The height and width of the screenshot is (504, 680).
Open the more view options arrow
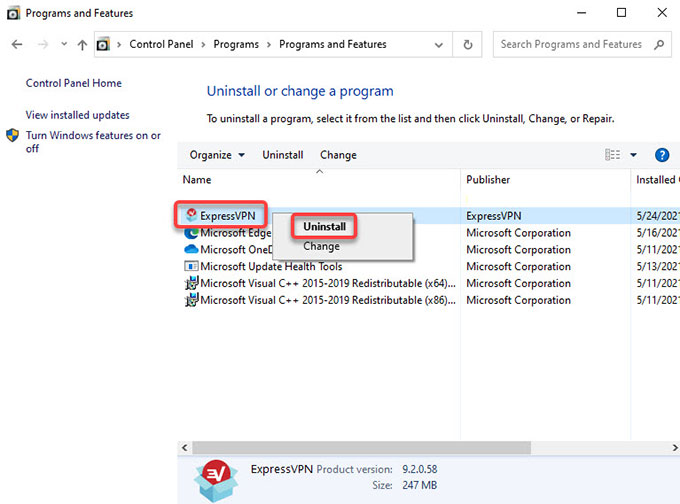633,155
